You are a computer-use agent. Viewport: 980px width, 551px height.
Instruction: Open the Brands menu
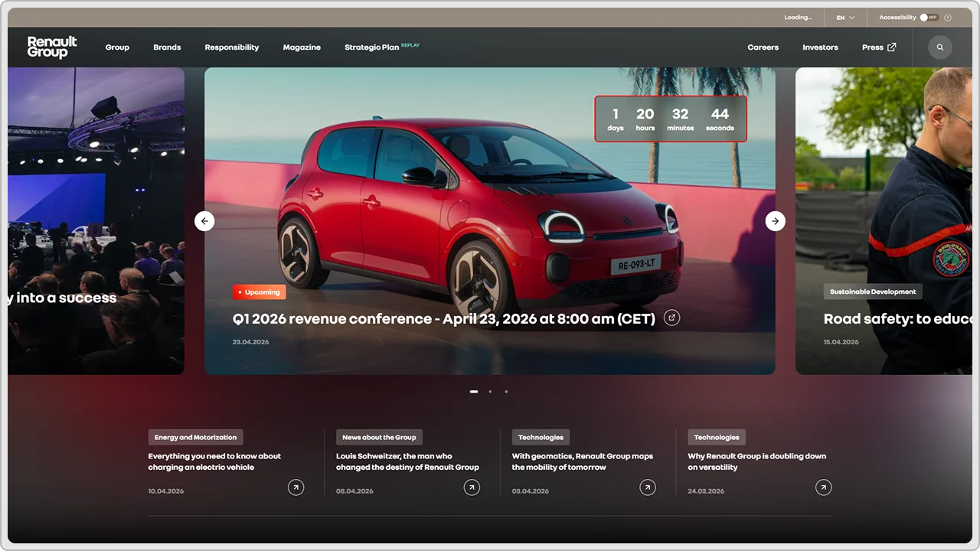click(x=167, y=47)
